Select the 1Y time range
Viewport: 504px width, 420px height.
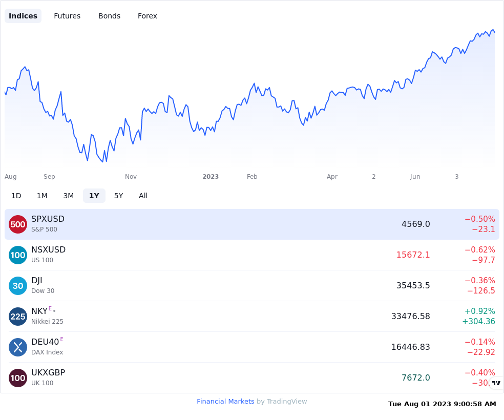tap(94, 196)
